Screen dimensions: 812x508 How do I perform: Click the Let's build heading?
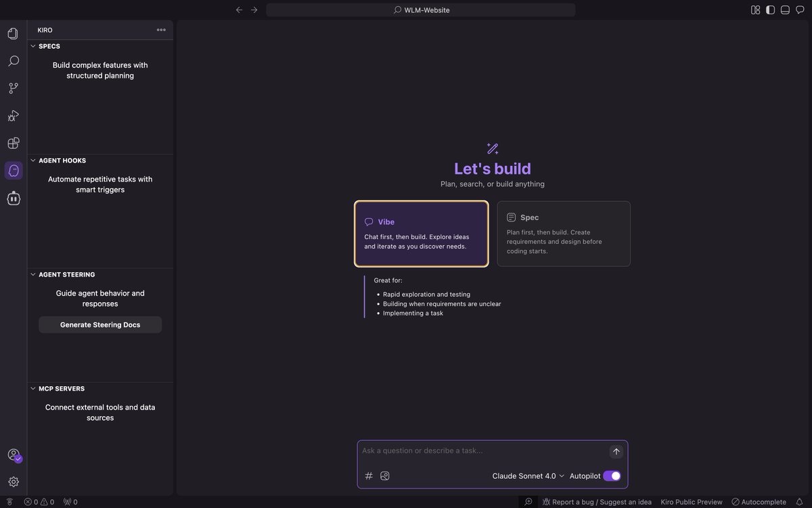[x=493, y=169]
